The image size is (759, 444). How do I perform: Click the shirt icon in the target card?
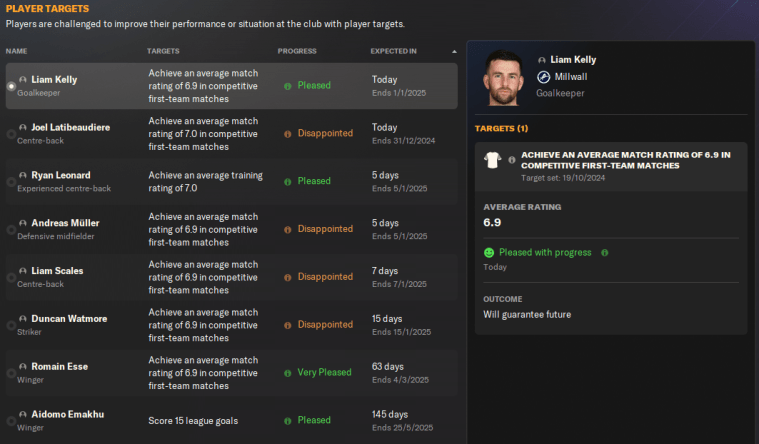click(x=492, y=160)
